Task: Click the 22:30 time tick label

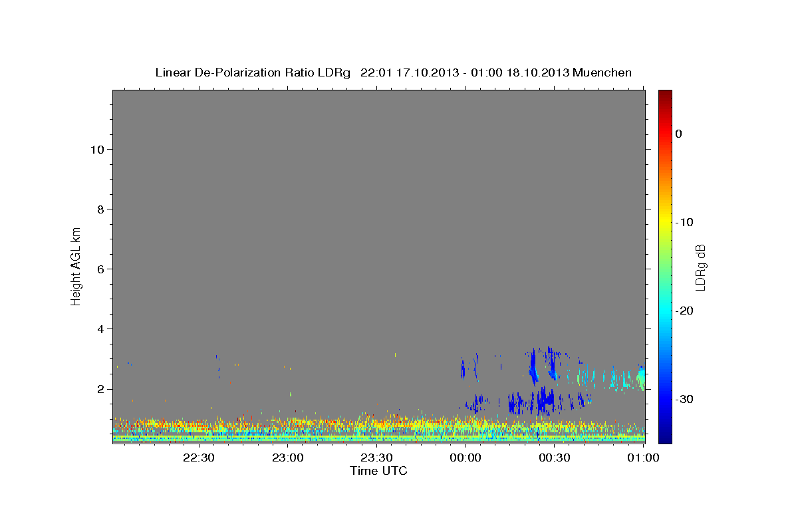Action: tap(199, 458)
